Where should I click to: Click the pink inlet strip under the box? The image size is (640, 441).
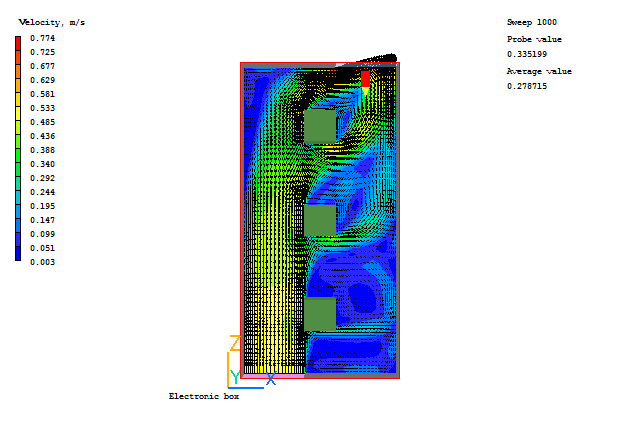click(274, 376)
